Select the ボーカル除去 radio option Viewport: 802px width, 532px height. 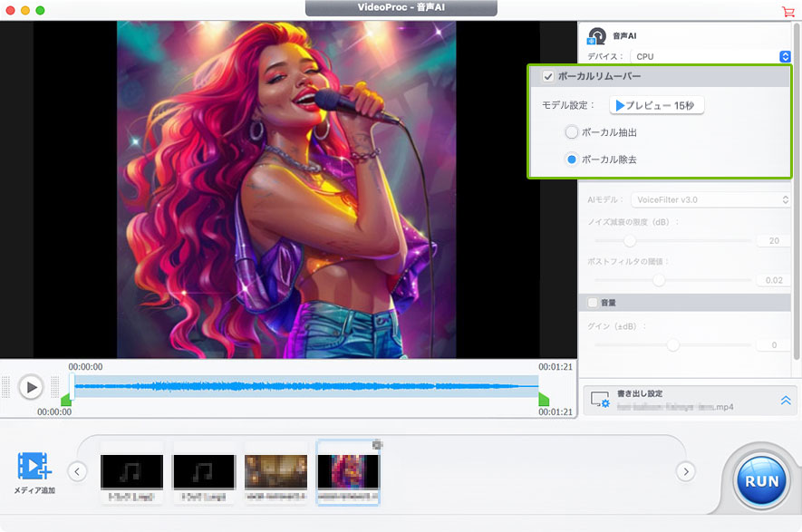(x=571, y=160)
